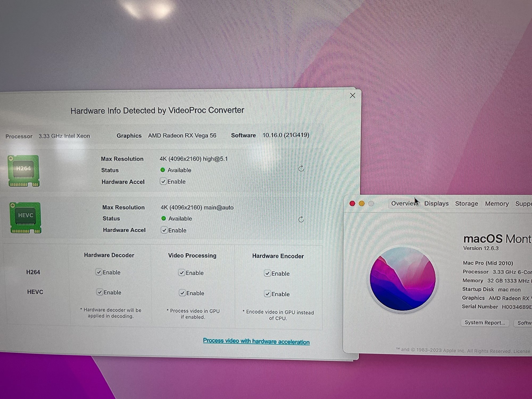Refresh the H264 hardware status
Viewport: 532px width, 399px height.
pos(301,169)
